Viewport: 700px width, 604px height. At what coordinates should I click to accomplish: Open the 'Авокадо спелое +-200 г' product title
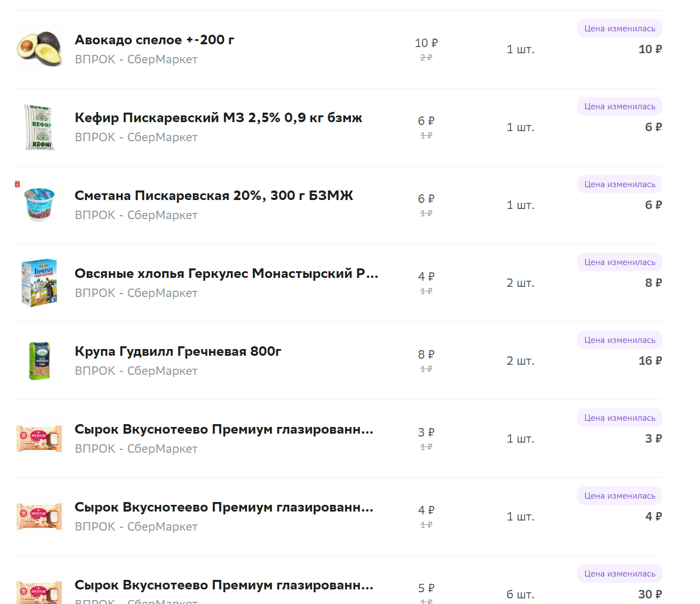[x=155, y=40]
